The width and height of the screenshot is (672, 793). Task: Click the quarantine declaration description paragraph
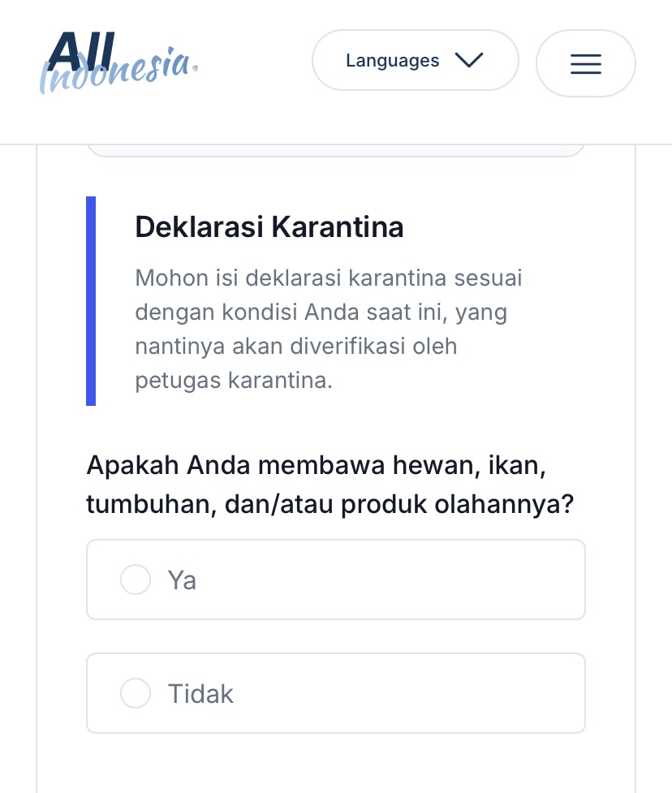[x=329, y=330]
